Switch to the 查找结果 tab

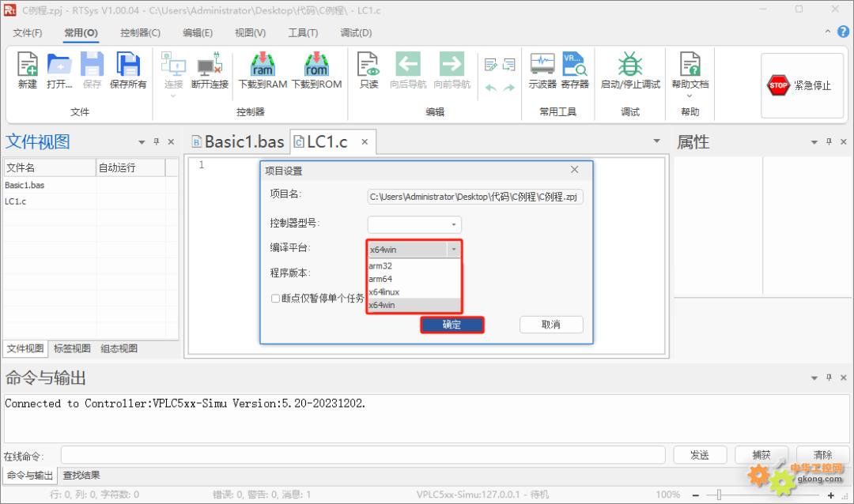click(x=81, y=475)
